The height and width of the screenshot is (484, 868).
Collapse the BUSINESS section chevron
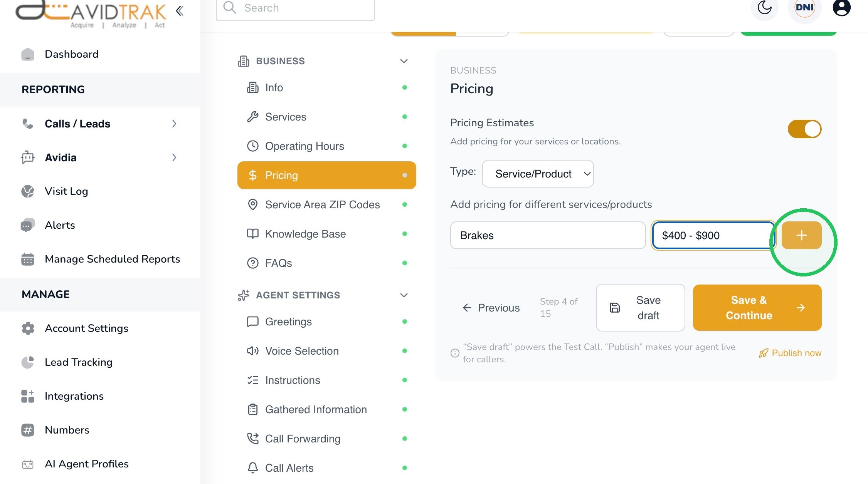[x=404, y=61]
